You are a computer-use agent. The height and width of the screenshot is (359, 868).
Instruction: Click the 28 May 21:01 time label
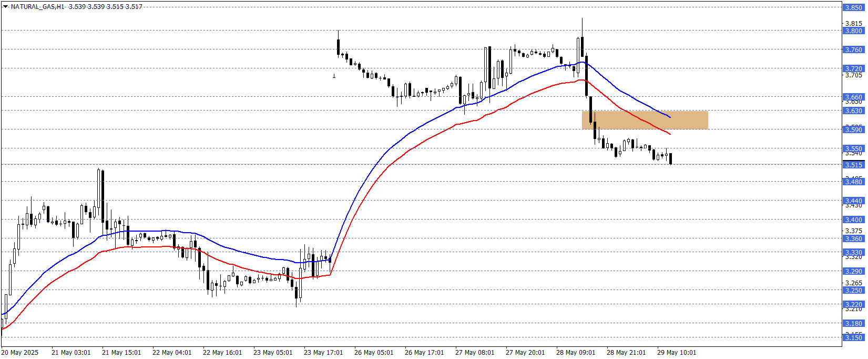(626, 353)
